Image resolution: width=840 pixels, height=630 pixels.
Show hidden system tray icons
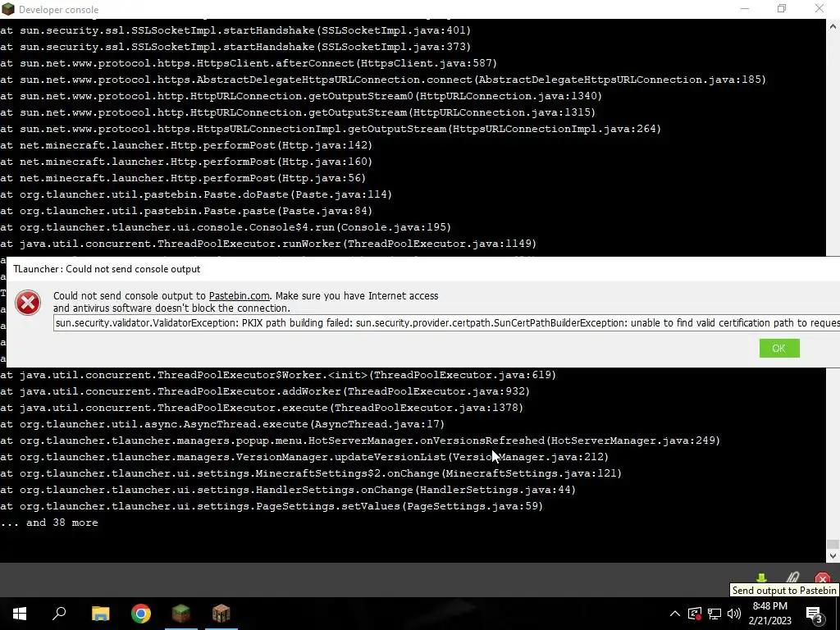(x=675, y=614)
